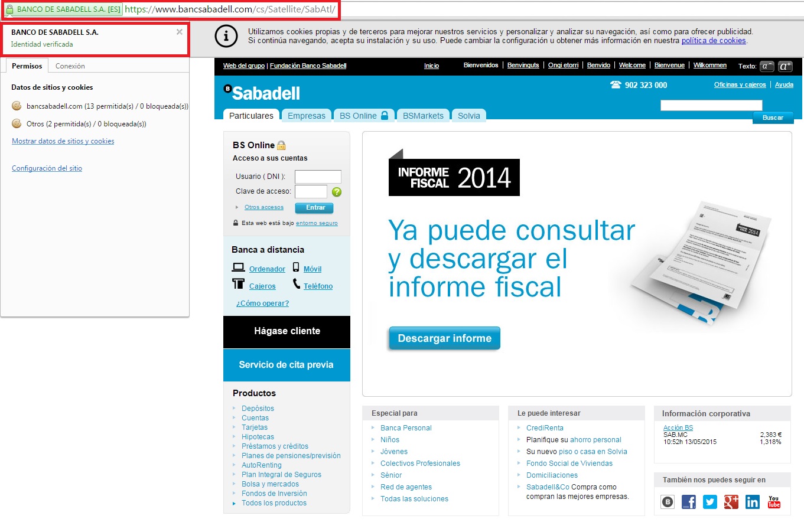Click the Cajeros ATM icon

239,284
